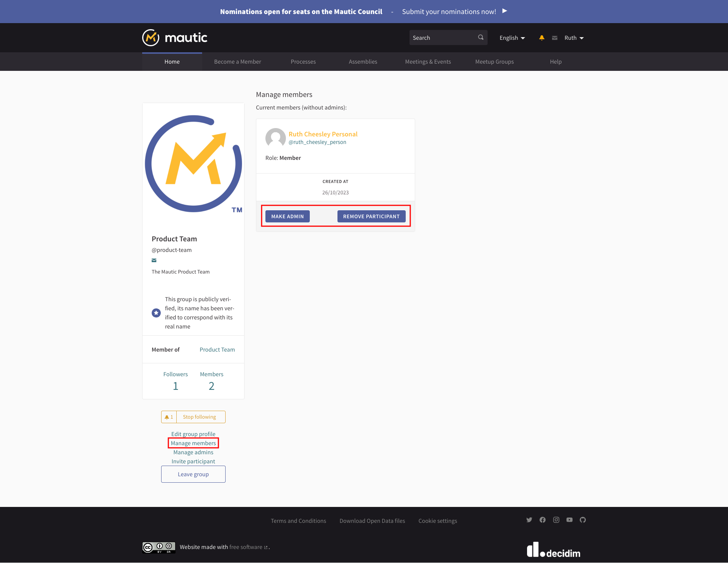Click the follower count icon button
The width and height of the screenshot is (728, 563).
click(x=168, y=417)
